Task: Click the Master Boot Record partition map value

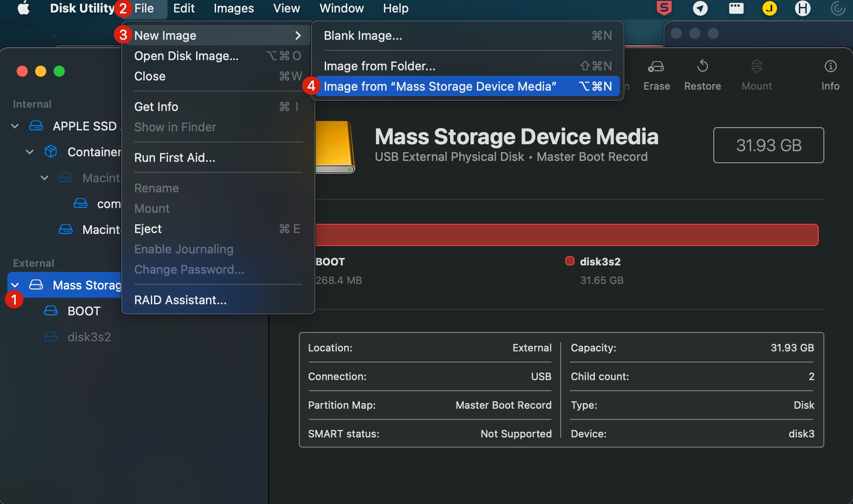Action: tap(503, 405)
